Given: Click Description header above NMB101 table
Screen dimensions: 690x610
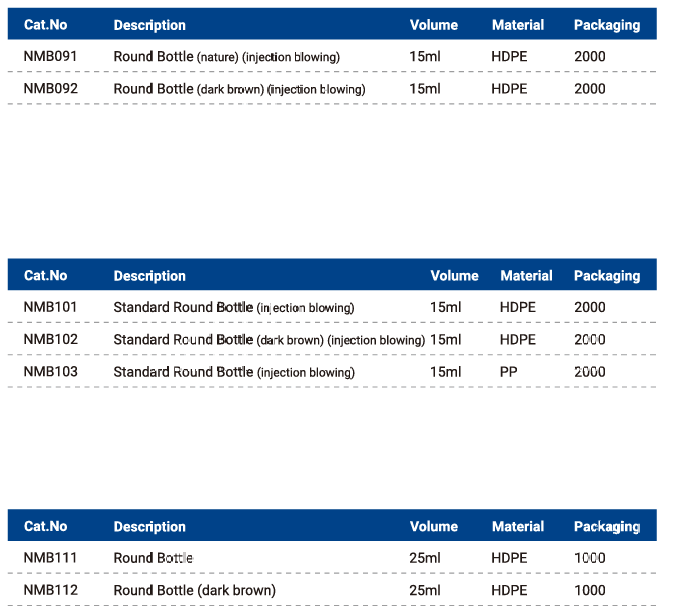Looking at the screenshot, I should [x=150, y=276].
